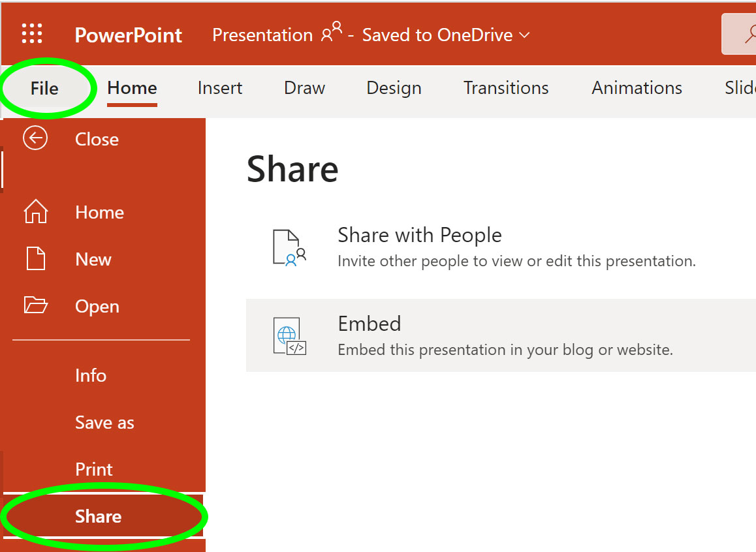Viewport: 756px width, 552px height.
Task: Select Close in the File menu
Action: point(97,139)
